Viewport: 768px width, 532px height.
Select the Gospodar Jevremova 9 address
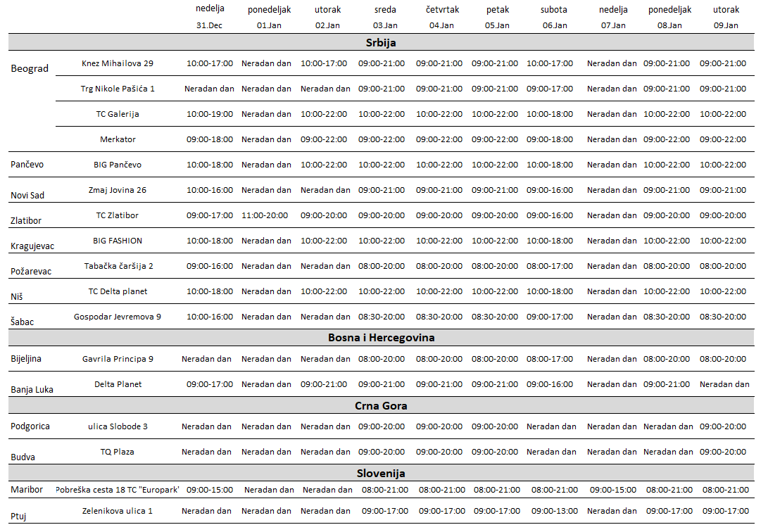click(118, 317)
